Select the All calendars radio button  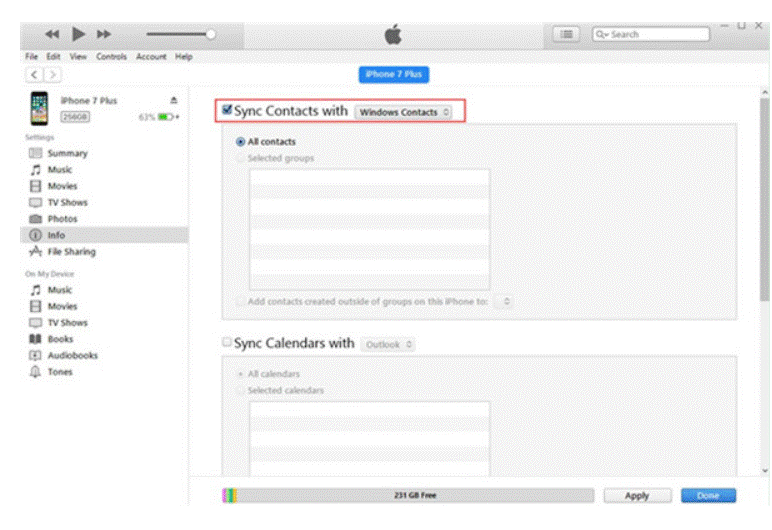[240, 374]
